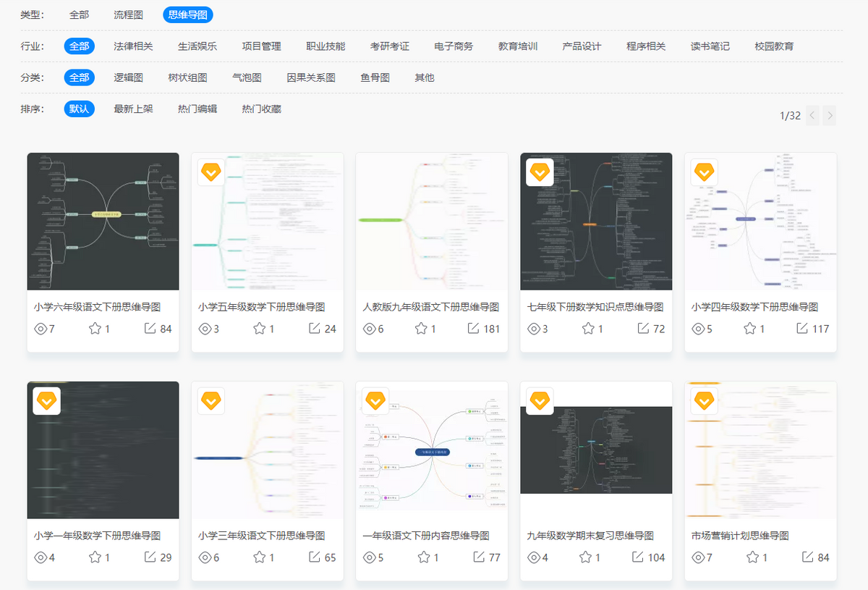This screenshot has width=868, height=590.
Task: Click the clone icon under 市场营销计划思维导图
Action: [807, 557]
